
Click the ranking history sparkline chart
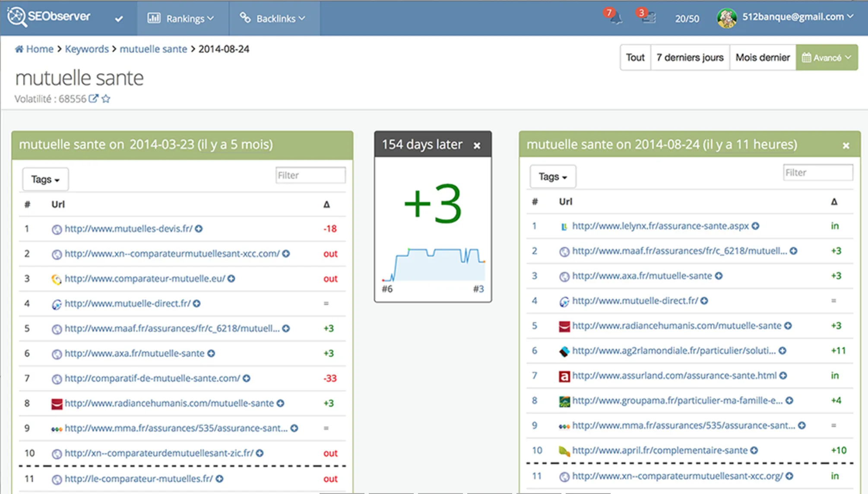pyautogui.click(x=434, y=264)
